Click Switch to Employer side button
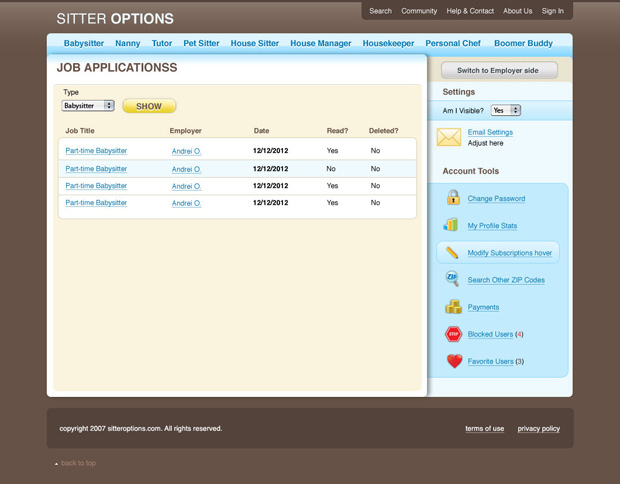This screenshot has width=620, height=484. coord(498,71)
